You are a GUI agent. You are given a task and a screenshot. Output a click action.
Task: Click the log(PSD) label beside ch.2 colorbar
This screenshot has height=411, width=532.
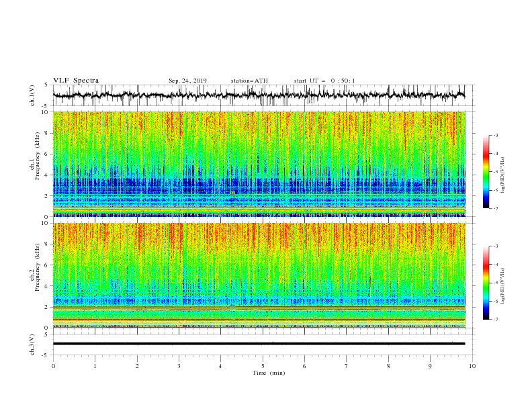point(502,285)
